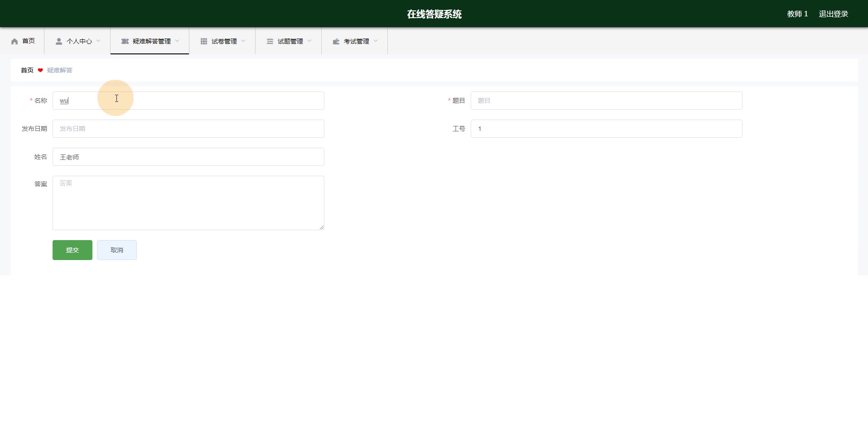
Task: Click 退出登录 to log out
Action: [x=834, y=14]
